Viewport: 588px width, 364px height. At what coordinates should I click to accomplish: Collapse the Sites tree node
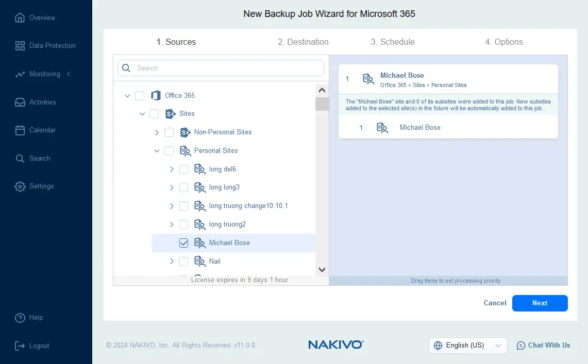[x=142, y=114]
